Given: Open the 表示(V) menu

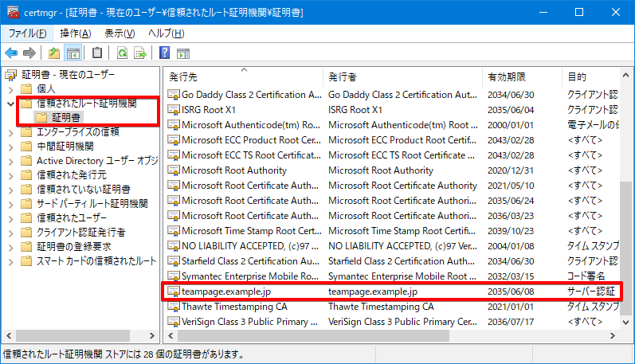Looking at the screenshot, I should tap(120, 33).
